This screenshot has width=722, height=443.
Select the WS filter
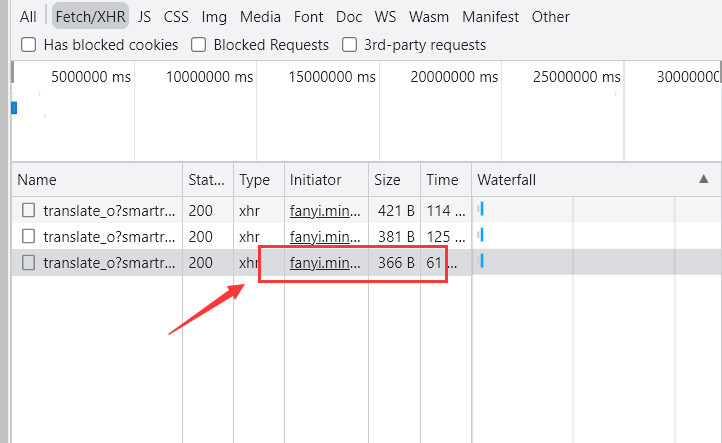(385, 17)
